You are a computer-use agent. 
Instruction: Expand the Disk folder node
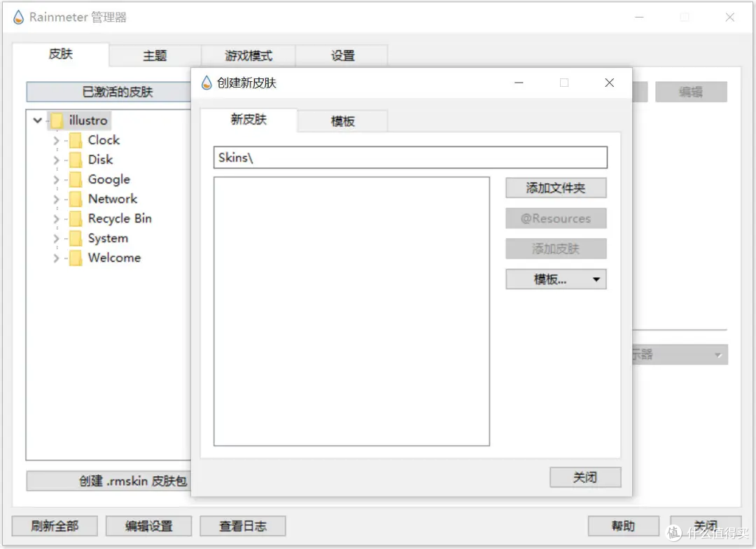(x=56, y=160)
